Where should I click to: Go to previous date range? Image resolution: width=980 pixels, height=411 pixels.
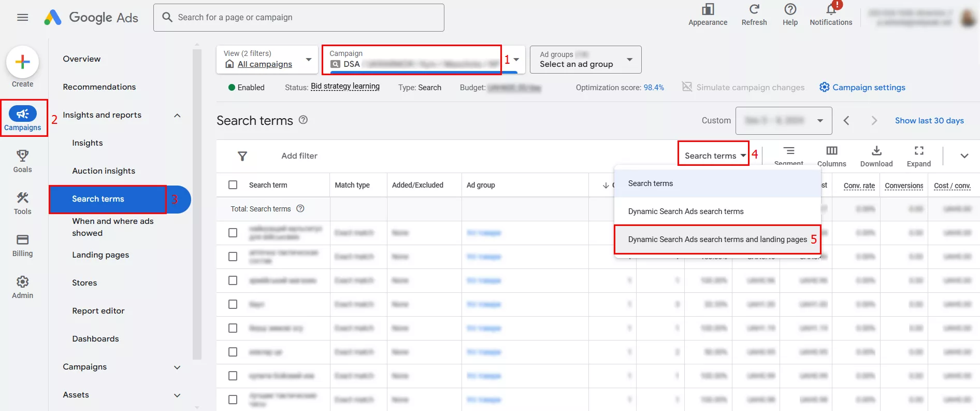pyautogui.click(x=846, y=121)
